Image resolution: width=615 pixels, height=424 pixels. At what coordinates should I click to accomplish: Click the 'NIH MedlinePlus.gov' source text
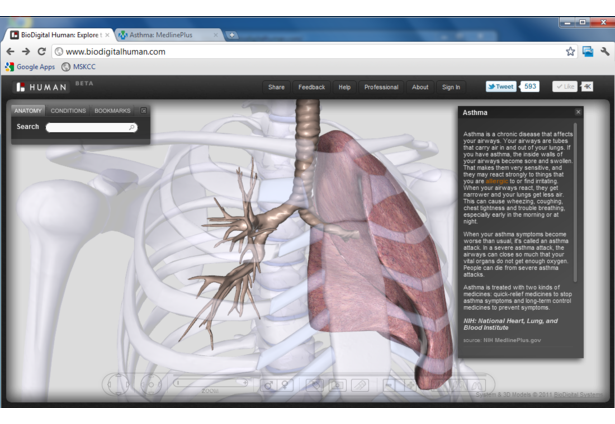[512, 340]
